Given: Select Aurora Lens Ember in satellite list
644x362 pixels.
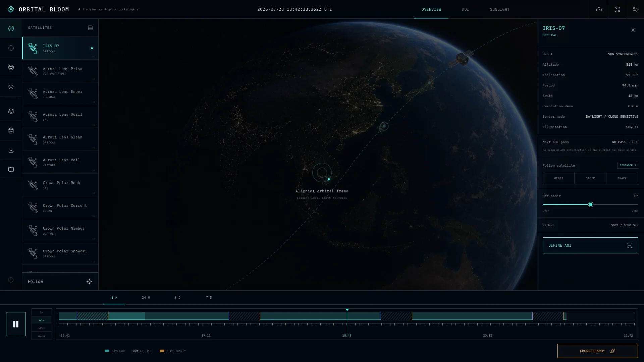Looking at the screenshot, I should [x=60, y=94].
